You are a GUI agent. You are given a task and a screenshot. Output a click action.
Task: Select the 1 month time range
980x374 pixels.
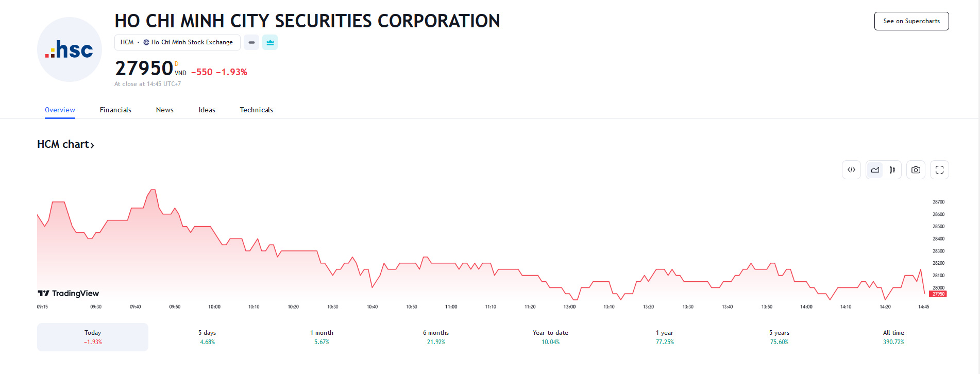click(x=322, y=337)
